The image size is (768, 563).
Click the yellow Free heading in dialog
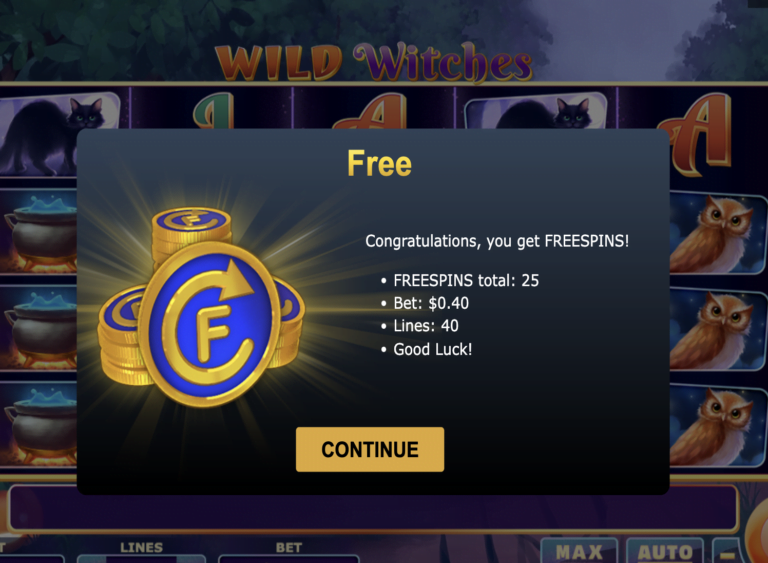point(379,163)
